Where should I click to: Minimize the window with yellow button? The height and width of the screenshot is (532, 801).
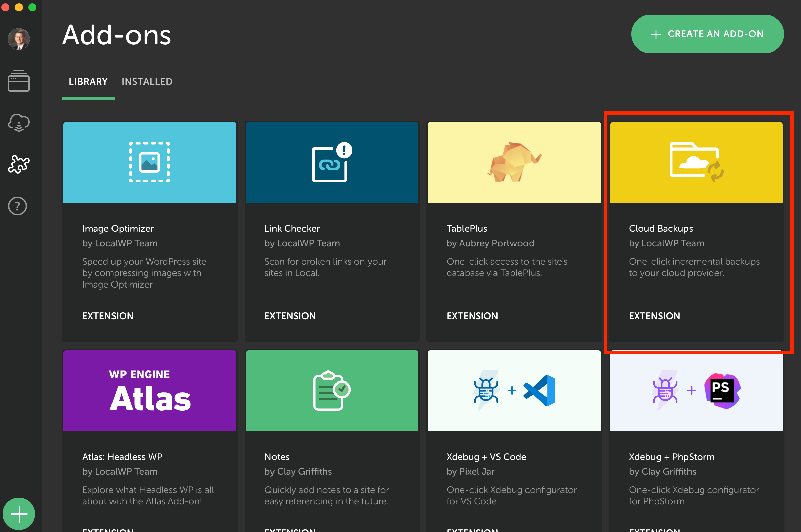point(19,7)
